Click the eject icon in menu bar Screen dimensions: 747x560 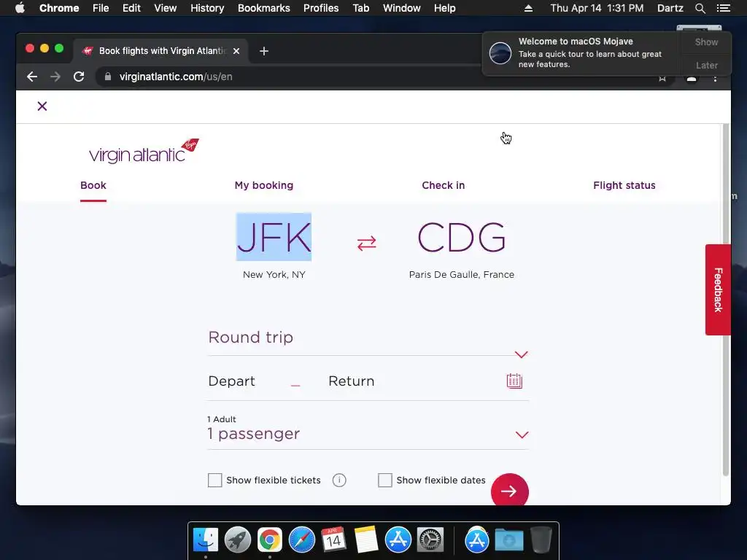[528, 8]
